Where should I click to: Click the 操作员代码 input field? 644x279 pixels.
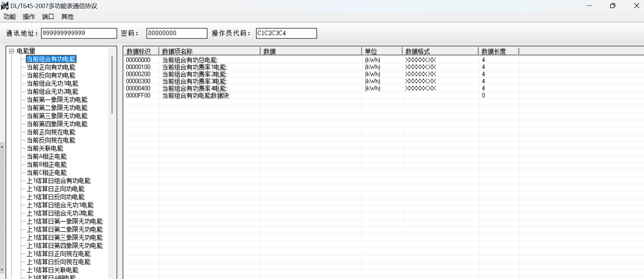pyautogui.click(x=286, y=33)
